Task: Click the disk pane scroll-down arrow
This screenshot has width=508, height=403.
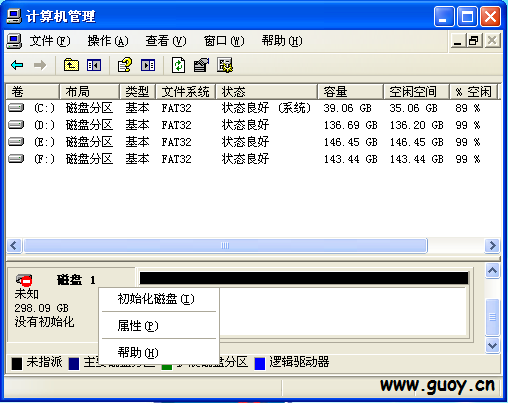Action: [492, 345]
